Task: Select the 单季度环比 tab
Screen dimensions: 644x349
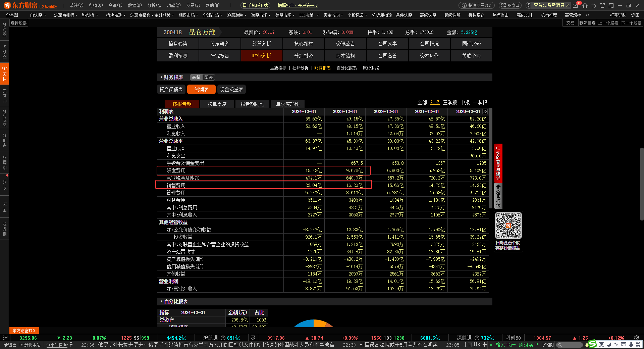Action: [287, 104]
